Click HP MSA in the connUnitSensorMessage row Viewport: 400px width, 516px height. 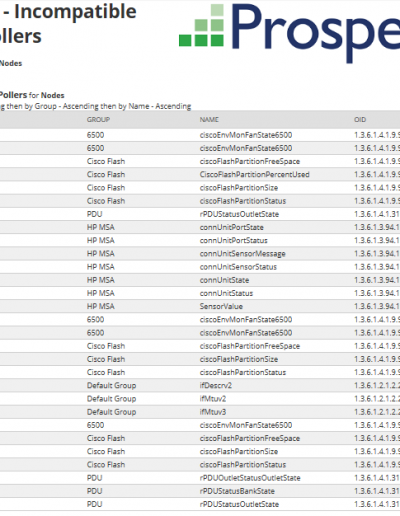(x=101, y=254)
